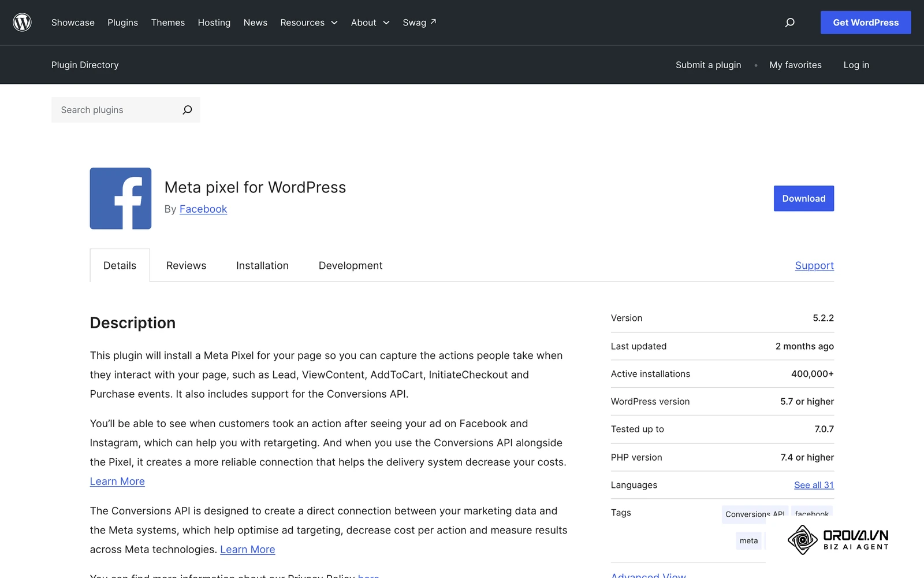
Task: Select Hosting in the top navigation
Action: [214, 23]
